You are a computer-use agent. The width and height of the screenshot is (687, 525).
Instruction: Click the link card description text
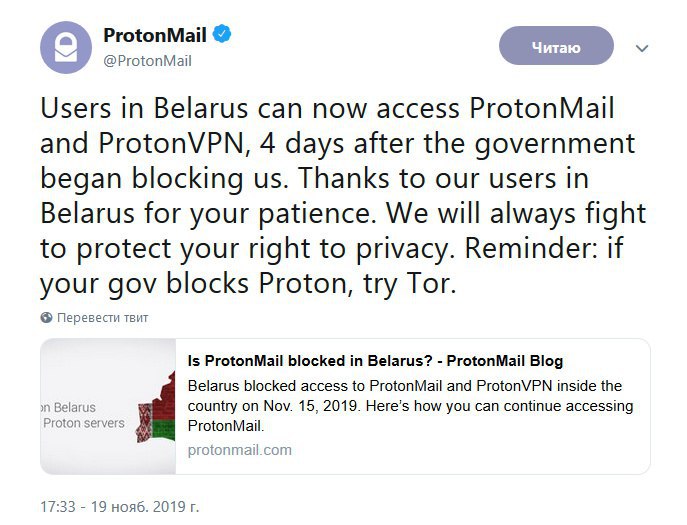tap(410, 406)
